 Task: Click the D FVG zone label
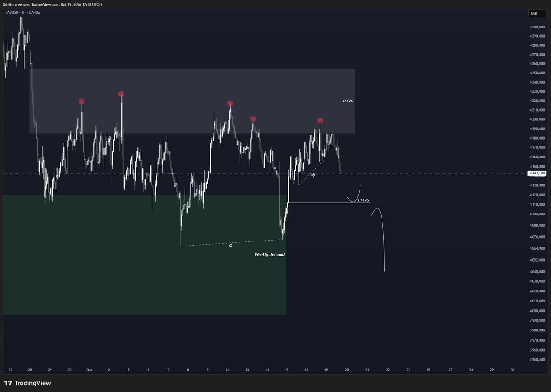point(348,101)
